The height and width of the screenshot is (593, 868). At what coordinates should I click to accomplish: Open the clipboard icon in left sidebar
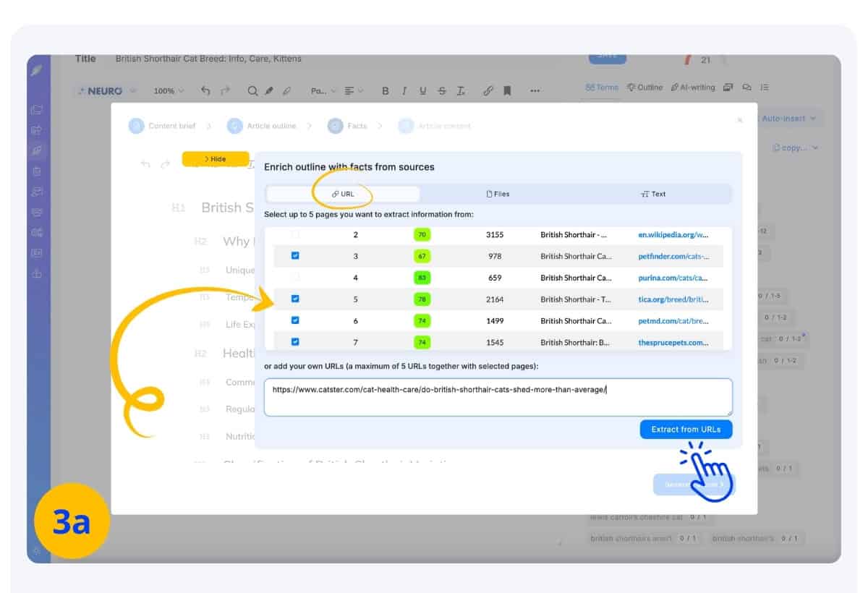(37, 171)
